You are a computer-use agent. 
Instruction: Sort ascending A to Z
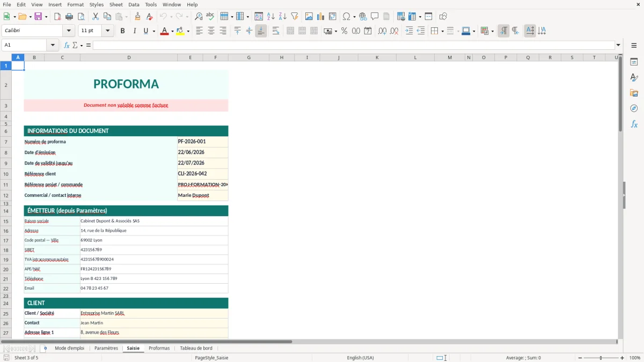(x=271, y=17)
